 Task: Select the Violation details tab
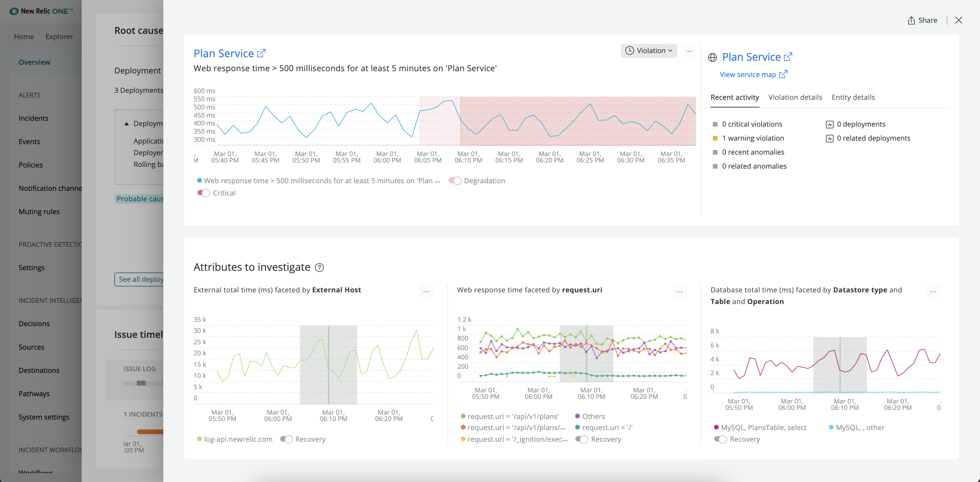796,97
